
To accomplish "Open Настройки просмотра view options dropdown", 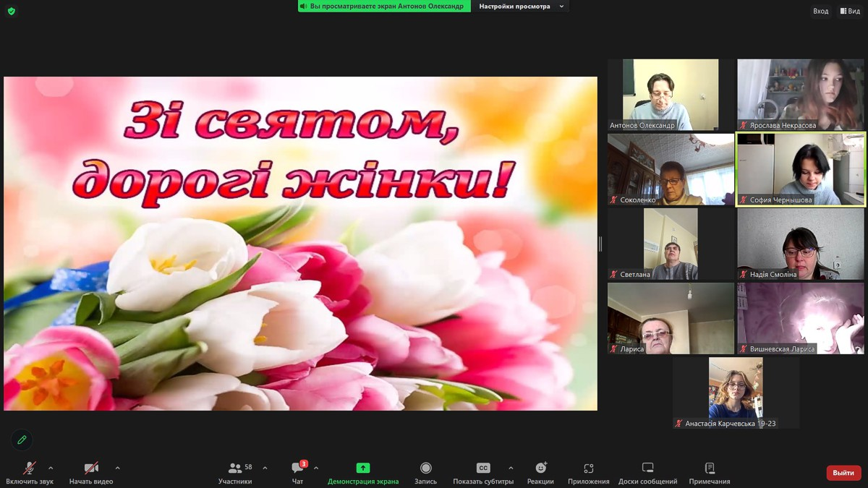I will pos(519,7).
